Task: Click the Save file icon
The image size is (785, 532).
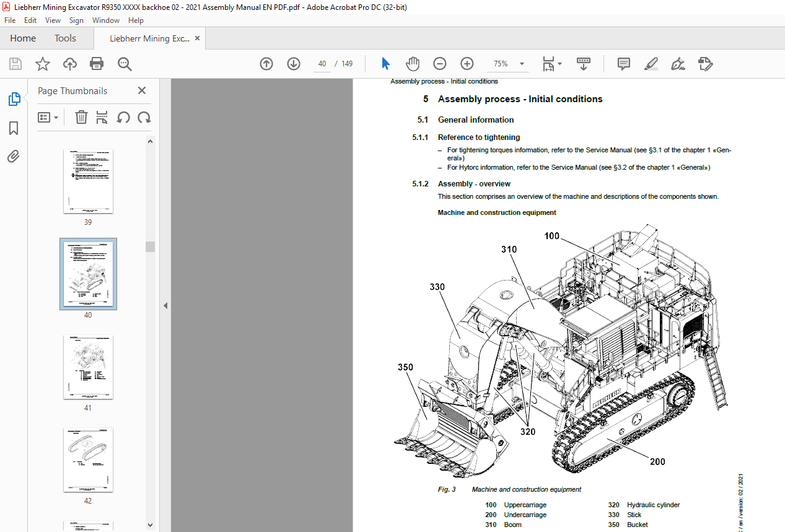Action: pos(15,64)
